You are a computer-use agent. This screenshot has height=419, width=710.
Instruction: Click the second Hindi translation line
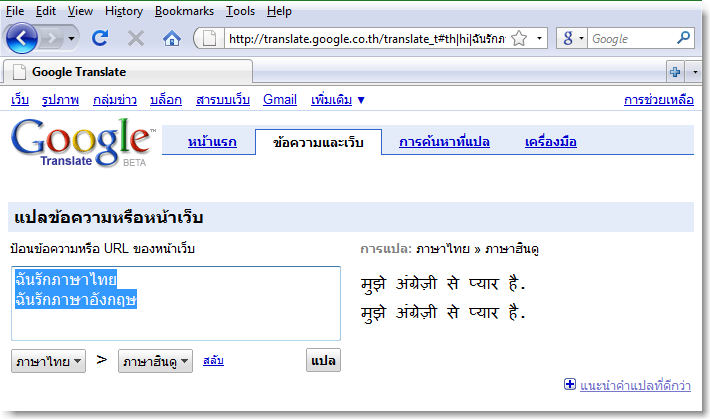point(443,313)
